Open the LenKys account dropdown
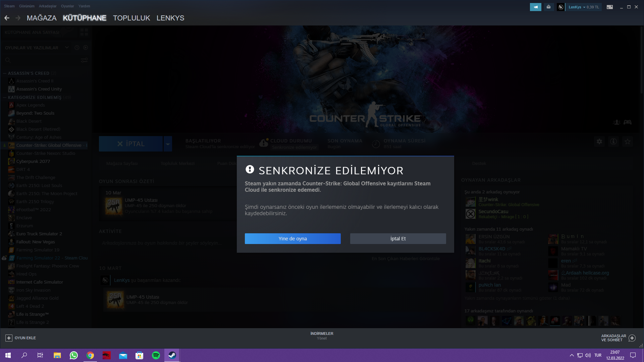Screen dimensions: 644x362 pos(584,7)
